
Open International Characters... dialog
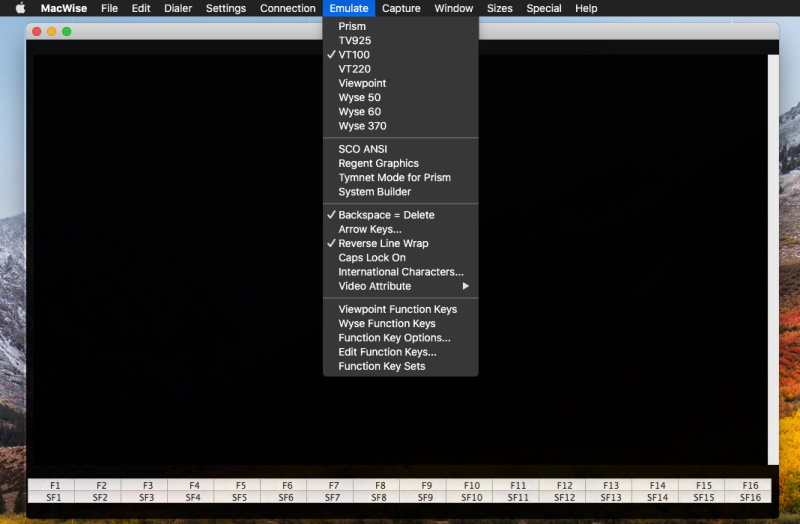coord(401,272)
